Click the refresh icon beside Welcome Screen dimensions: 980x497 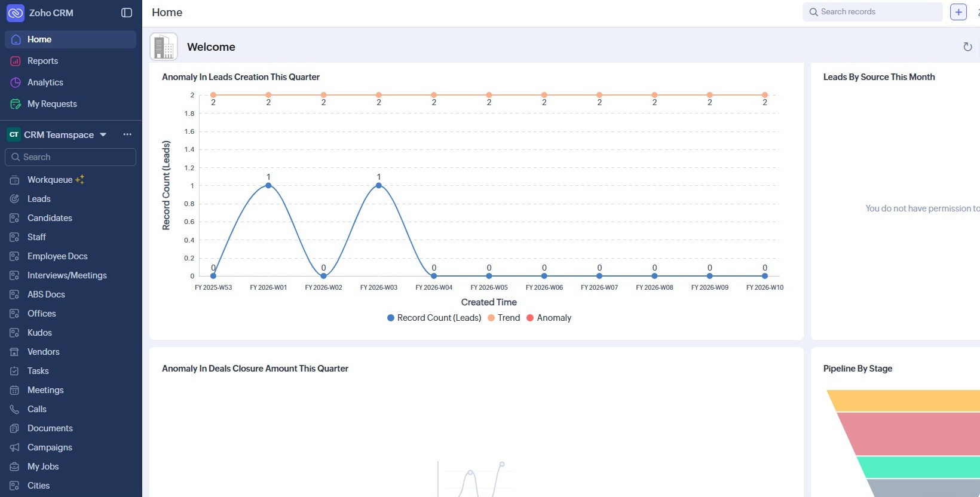[967, 47]
